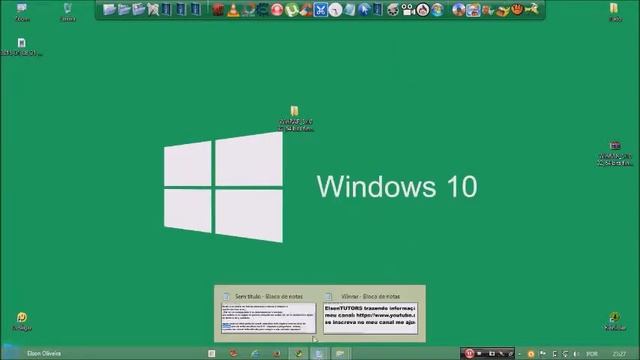The image size is (640, 360).
Task: Click the blue cursor arrow icon in dock
Action: point(364,10)
